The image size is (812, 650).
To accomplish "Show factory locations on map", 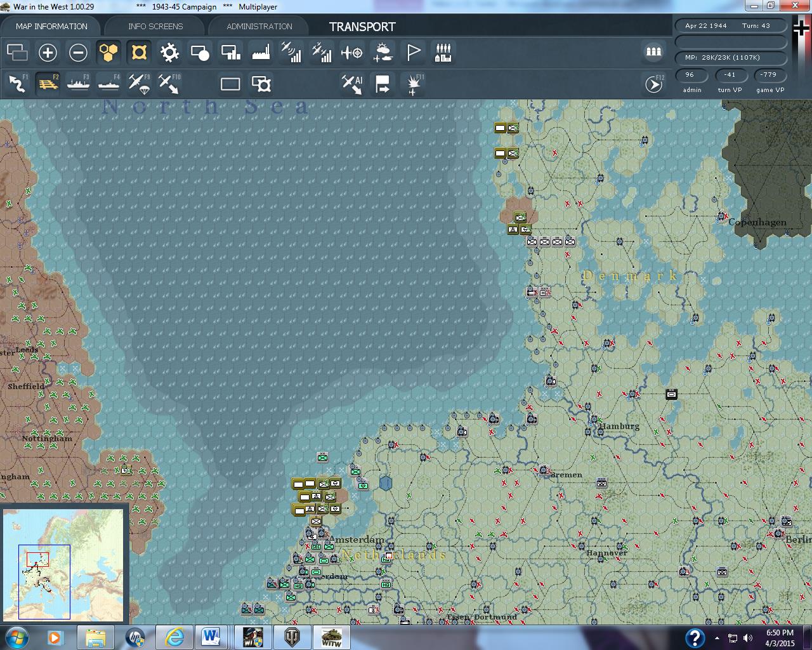I will coord(261,52).
